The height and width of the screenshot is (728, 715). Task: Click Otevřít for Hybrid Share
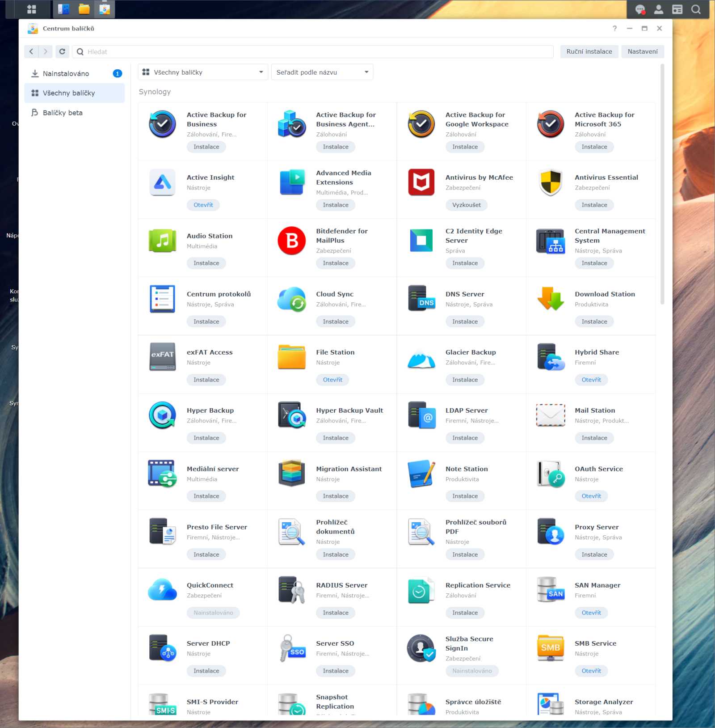tap(591, 380)
